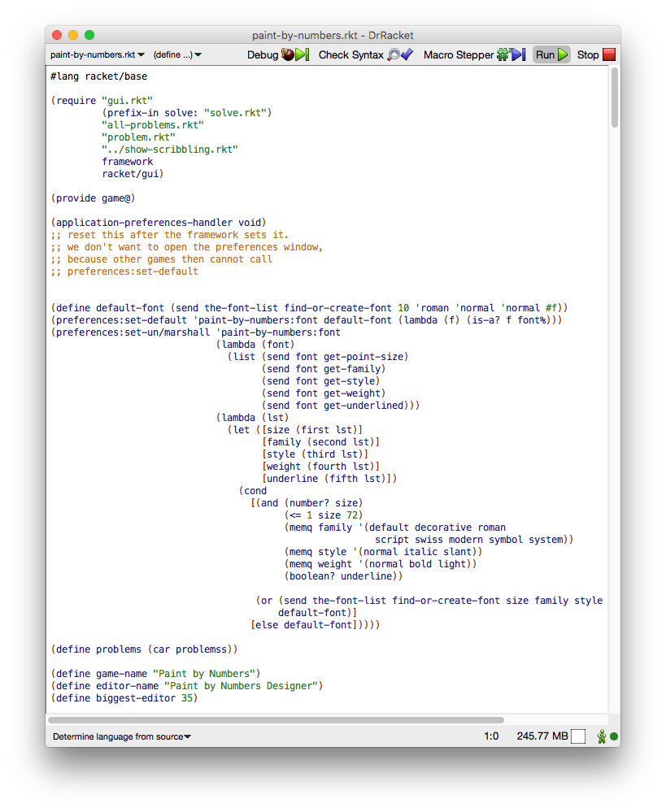Image resolution: width=666 pixels, height=812 pixels.
Task: Click the horizontal scrollbar at the bottom
Action: tap(276, 720)
